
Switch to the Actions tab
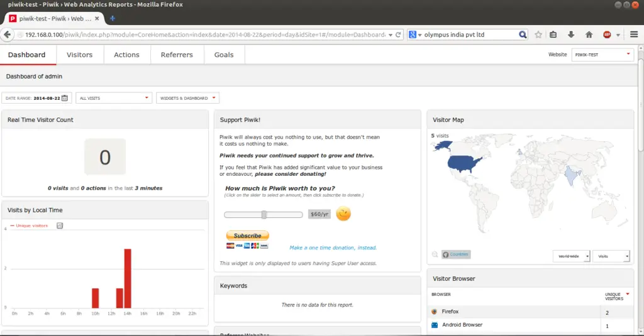pos(126,55)
